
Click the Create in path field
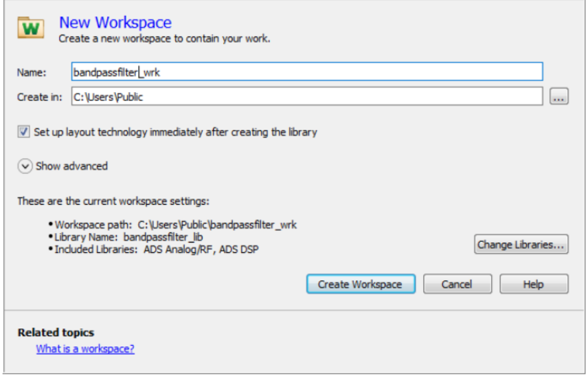(307, 96)
